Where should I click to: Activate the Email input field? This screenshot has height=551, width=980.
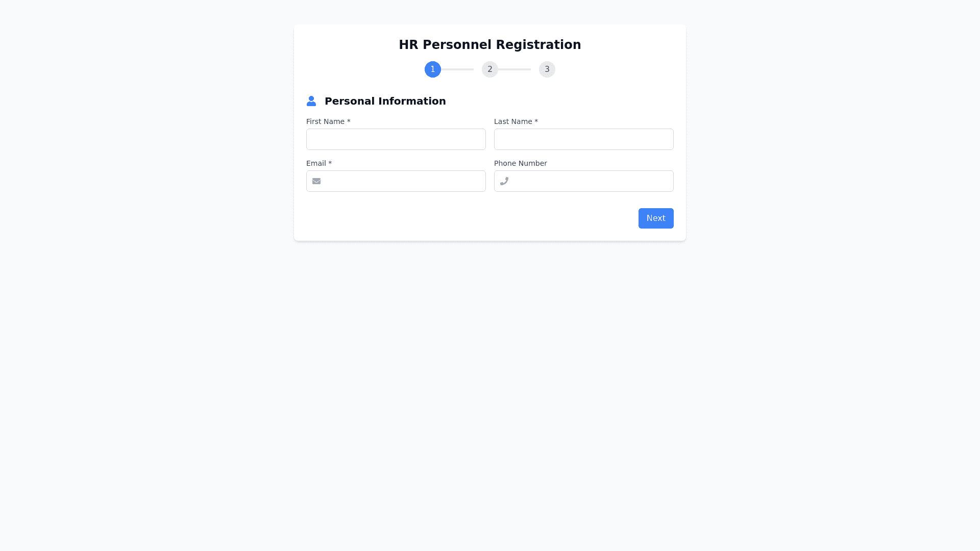click(403, 181)
